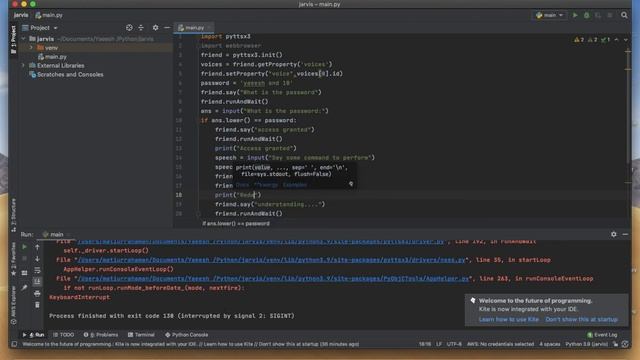Screen dimensions: 640x360
Task: Hide the Project tool window
Action: click(167, 28)
